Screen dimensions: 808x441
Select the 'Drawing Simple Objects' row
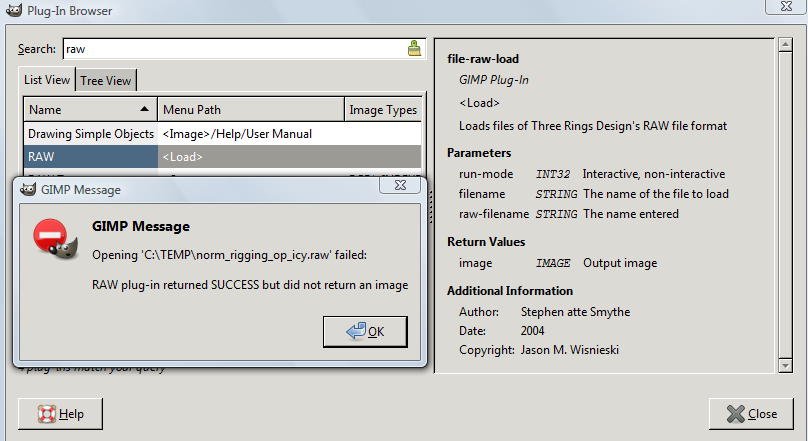(223, 133)
